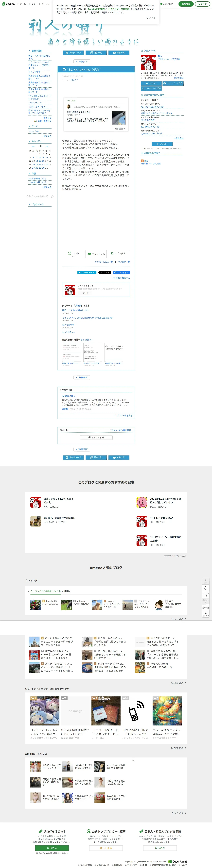Open the recommended article 高3息子、併願私立が意味なし
212x868 pixels.
[x=59, y=518]
